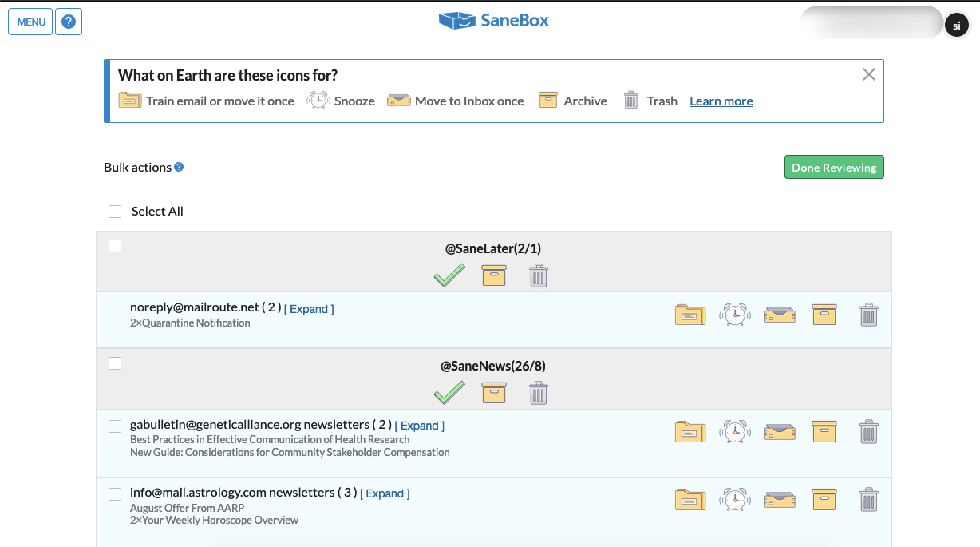Train folder icon for gabulletin@geneticalliance.org
Screen dimensions: 980x547
(690, 432)
